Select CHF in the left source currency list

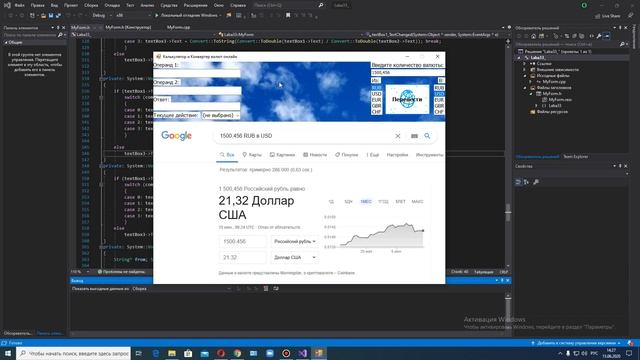point(376,111)
